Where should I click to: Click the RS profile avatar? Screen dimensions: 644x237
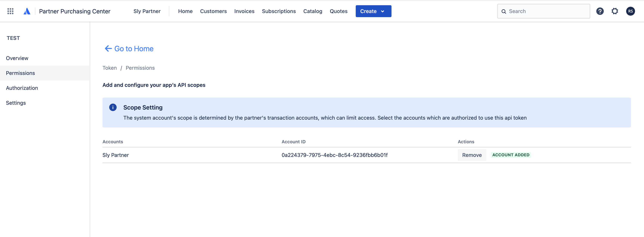631,11
